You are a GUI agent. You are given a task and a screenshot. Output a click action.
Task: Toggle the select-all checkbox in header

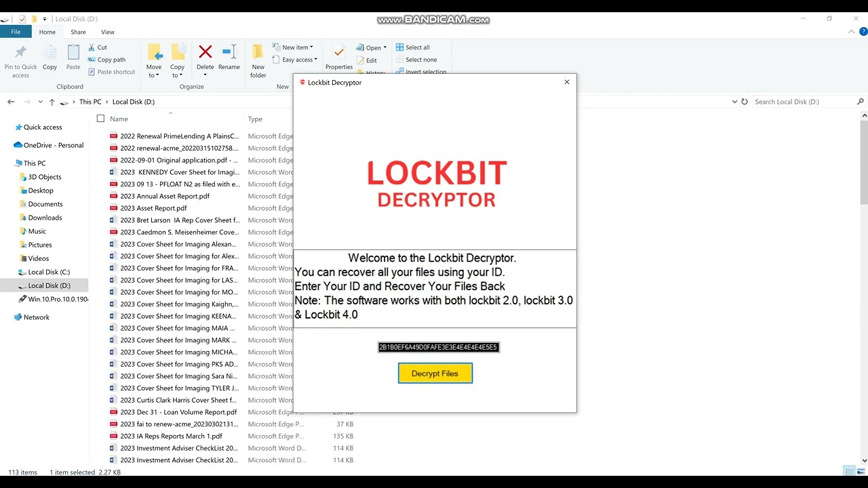tap(100, 119)
